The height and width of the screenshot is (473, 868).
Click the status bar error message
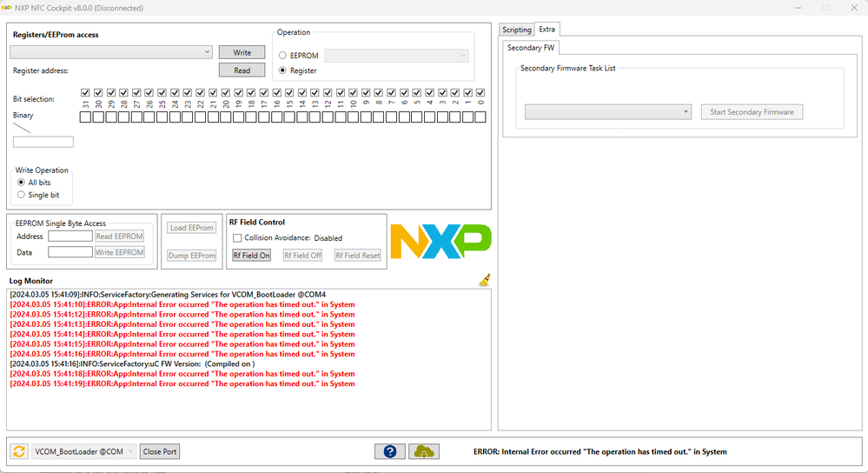click(600, 452)
